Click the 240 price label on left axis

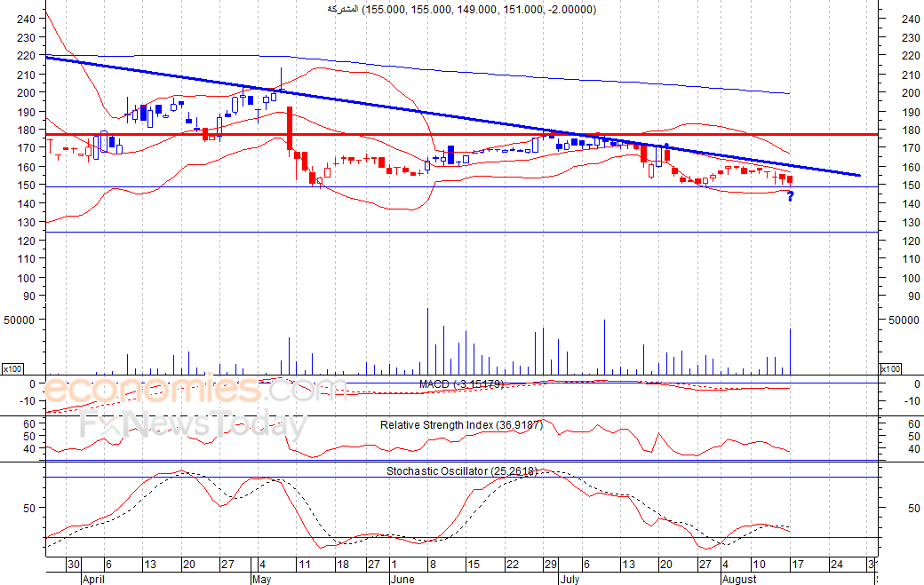pos(27,19)
